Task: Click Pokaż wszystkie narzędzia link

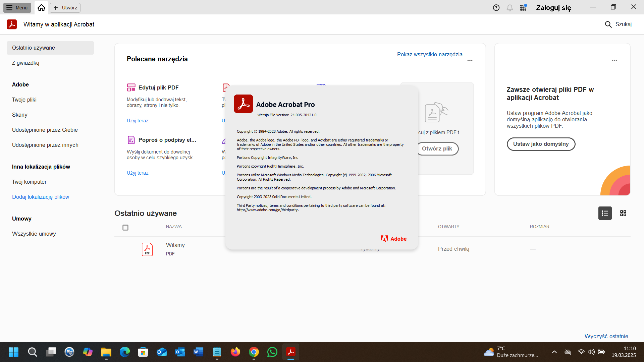Action: [430, 54]
